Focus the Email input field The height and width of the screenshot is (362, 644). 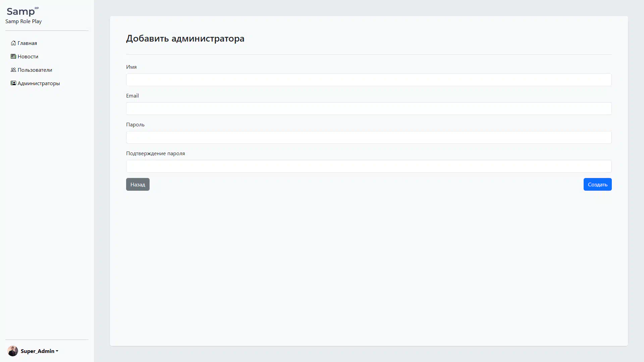point(369,109)
